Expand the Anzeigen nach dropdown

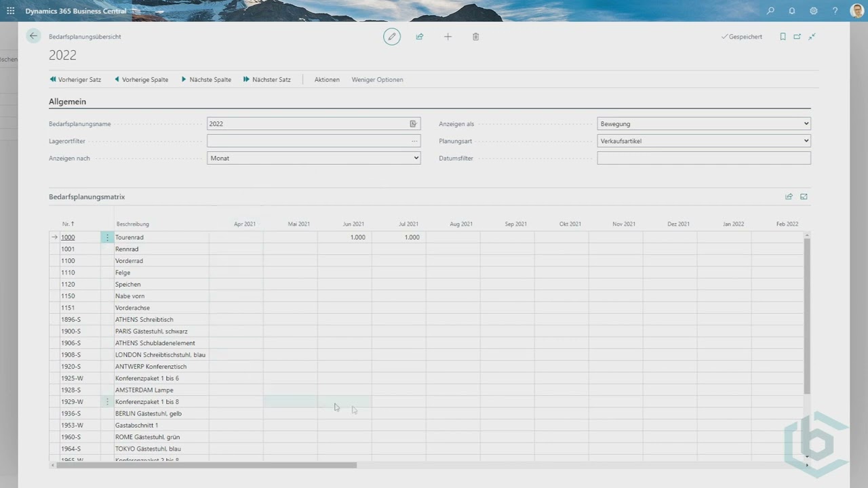[x=313, y=158]
